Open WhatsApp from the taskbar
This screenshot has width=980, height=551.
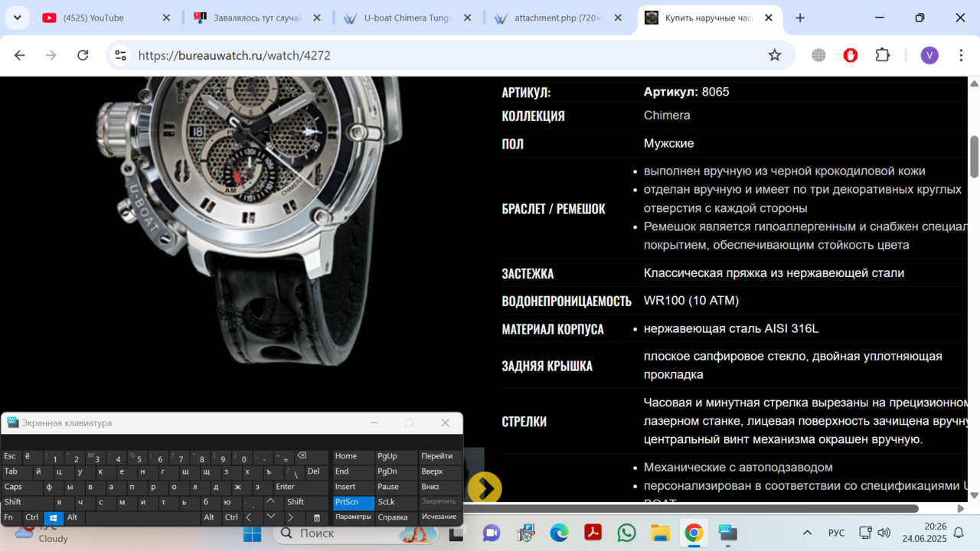coord(626,533)
